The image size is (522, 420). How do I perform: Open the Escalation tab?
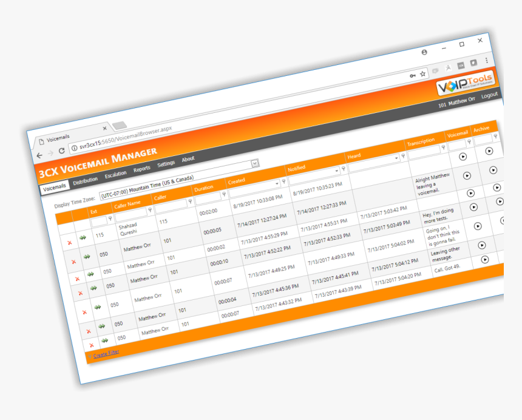(115, 174)
